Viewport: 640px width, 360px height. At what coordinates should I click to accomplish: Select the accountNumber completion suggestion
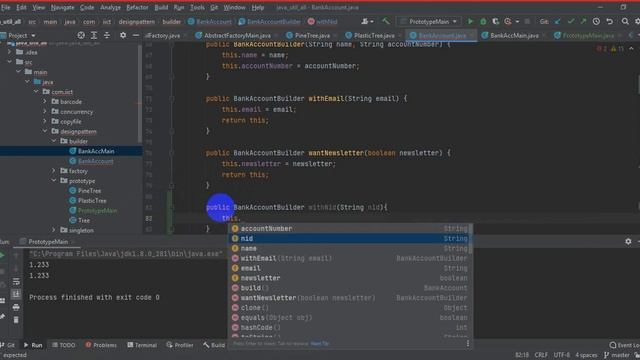[x=350, y=229]
